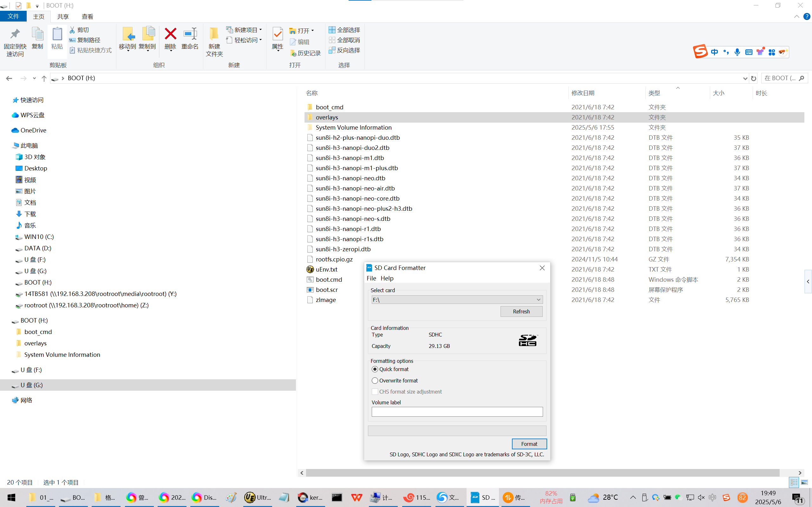The height and width of the screenshot is (507, 812).
Task: Click Pin to Quick Access icon
Action: (x=15, y=34)
